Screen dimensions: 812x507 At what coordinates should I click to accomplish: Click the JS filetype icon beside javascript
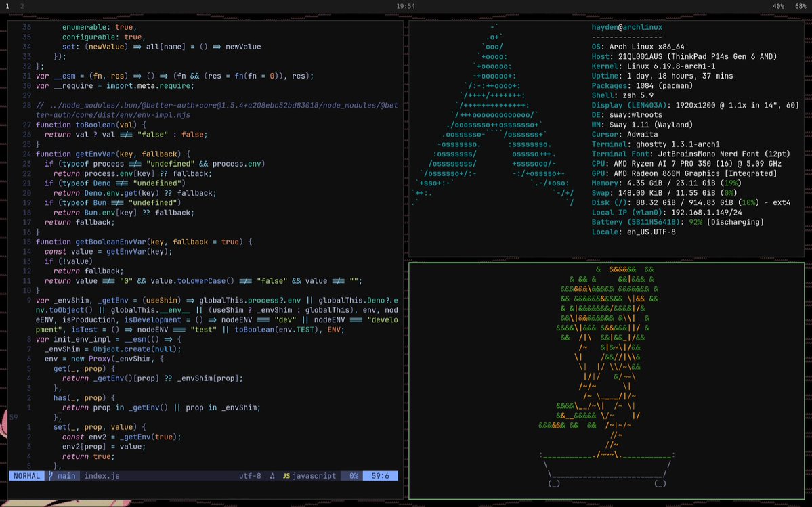click(x=286, y=476)
